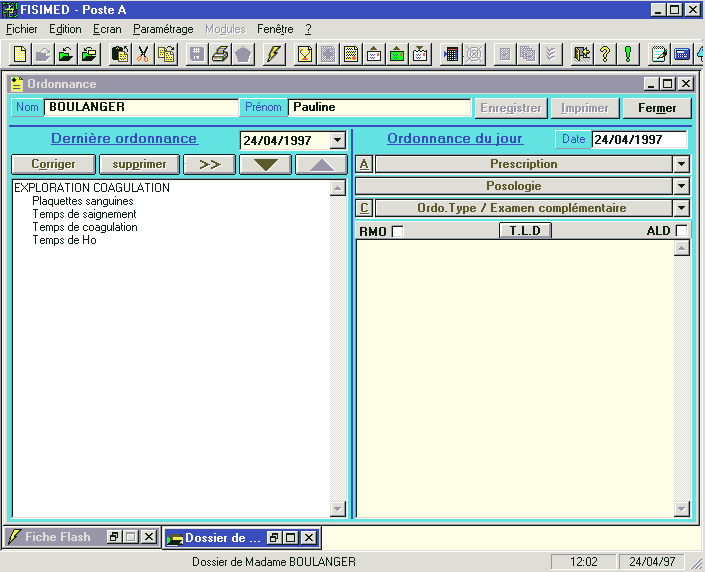Toggle the RMO checkbox
Image resolution: width=705 pixels, height=572 pixels.
tap(397, 231)
